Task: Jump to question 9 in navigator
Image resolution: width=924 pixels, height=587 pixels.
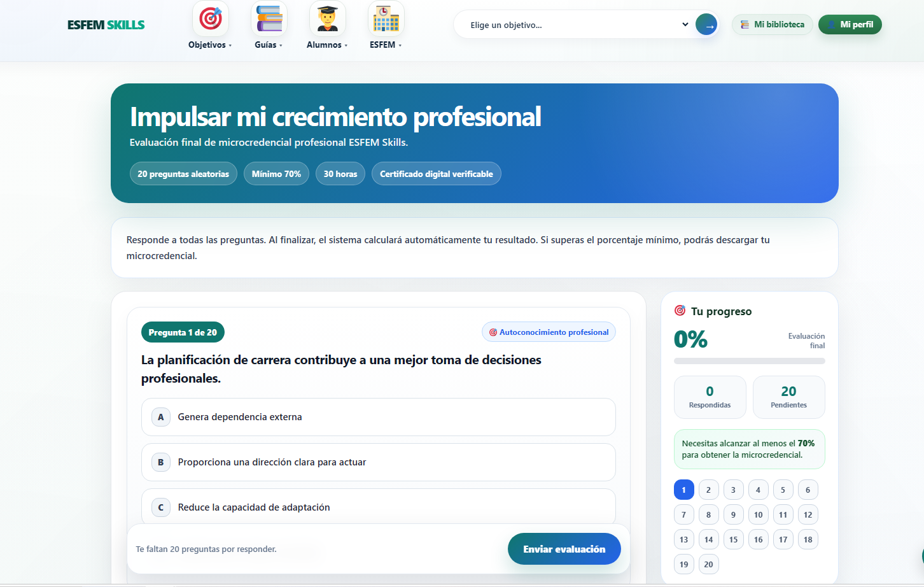Action: (x=734, y=514)
